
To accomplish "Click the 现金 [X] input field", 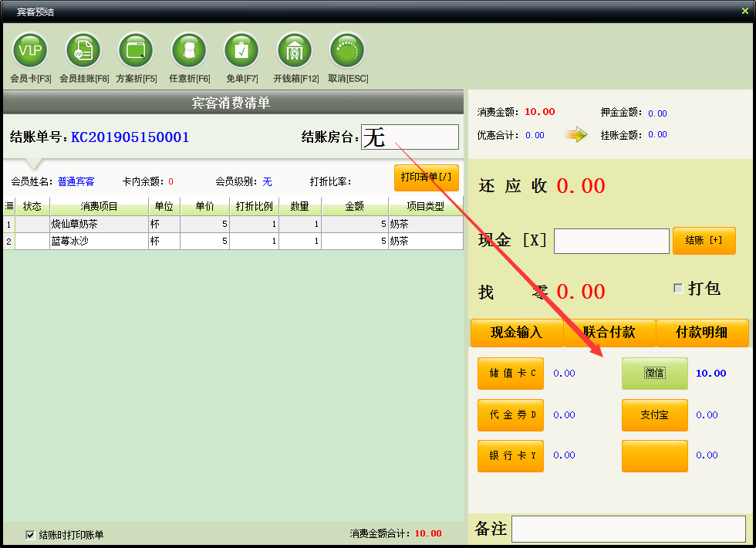I will coord(611,241).
